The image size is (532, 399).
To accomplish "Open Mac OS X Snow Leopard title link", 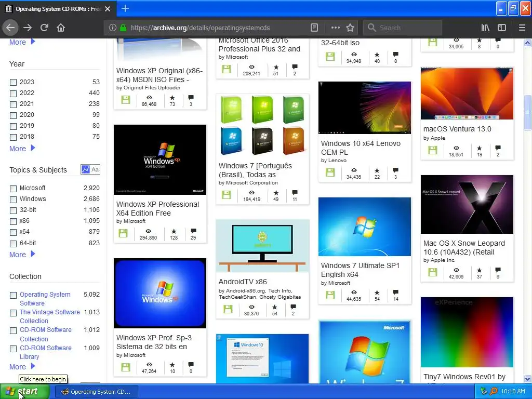I will (x=464, y=248).
